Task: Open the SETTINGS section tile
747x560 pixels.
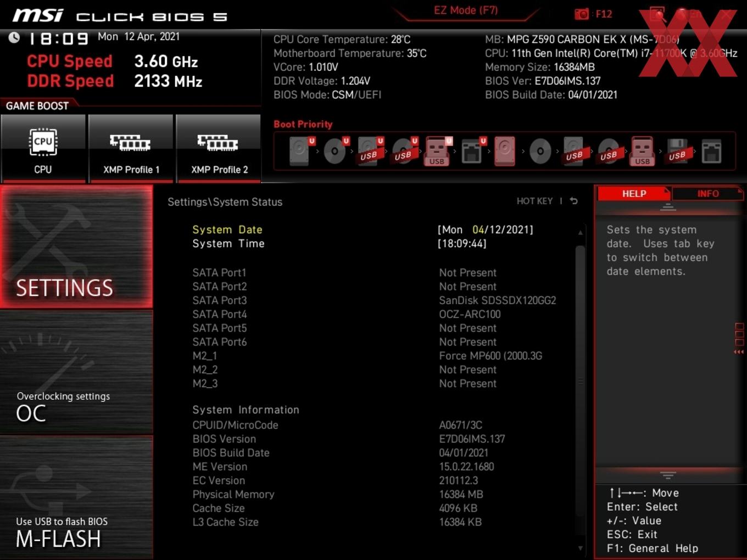Action: coord(76,247)
